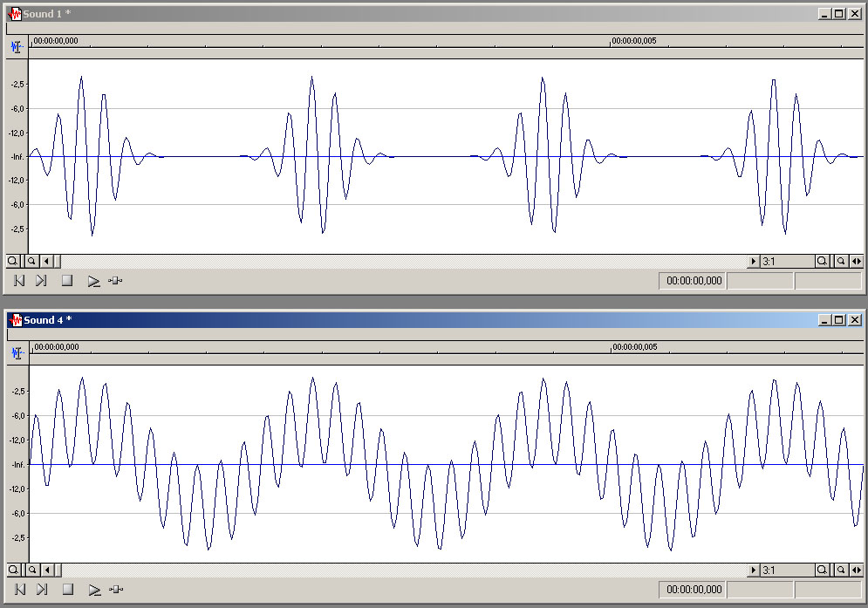Select the Edit tool selector in Sound 4
Viewport: 868px width, 608px height.
[17, 353]
